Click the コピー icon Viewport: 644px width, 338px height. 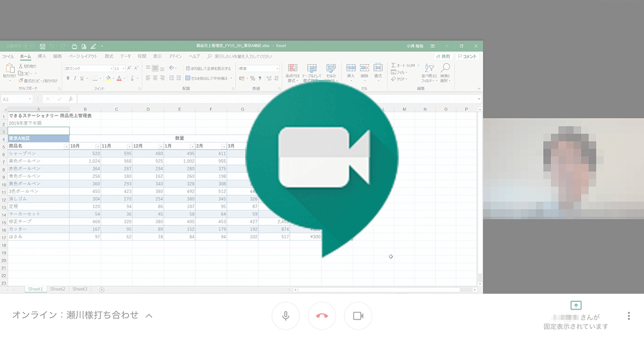pos(20,73)
